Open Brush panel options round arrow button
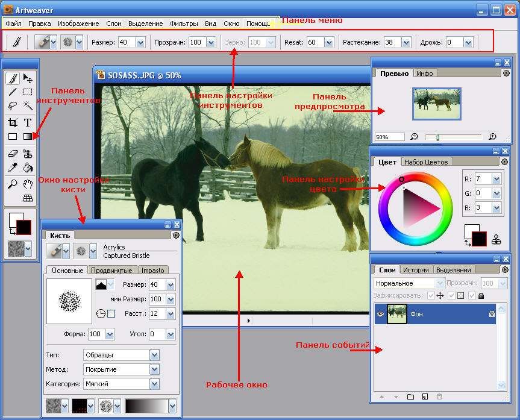 176,235
